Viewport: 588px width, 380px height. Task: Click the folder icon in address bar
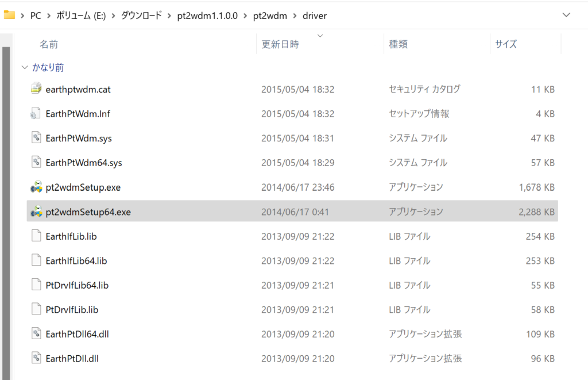[9, 16]
